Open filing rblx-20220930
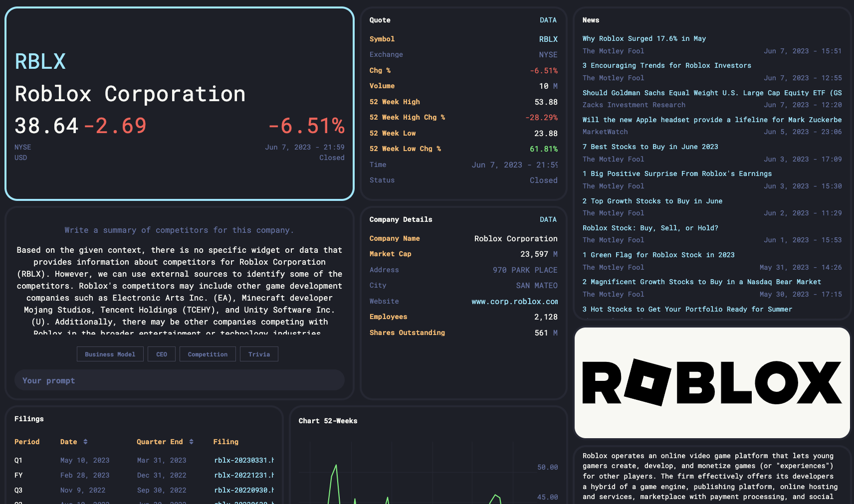Viewport: 854px width, 504px height. 244,490
